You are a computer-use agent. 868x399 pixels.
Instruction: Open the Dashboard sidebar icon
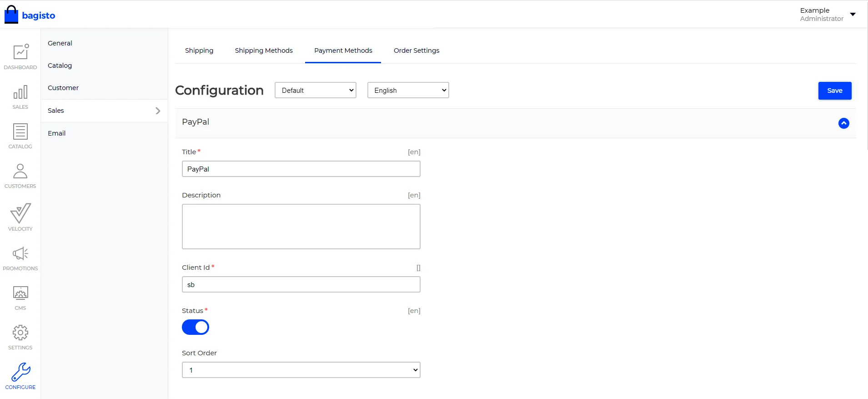click(x=20, y=52)
